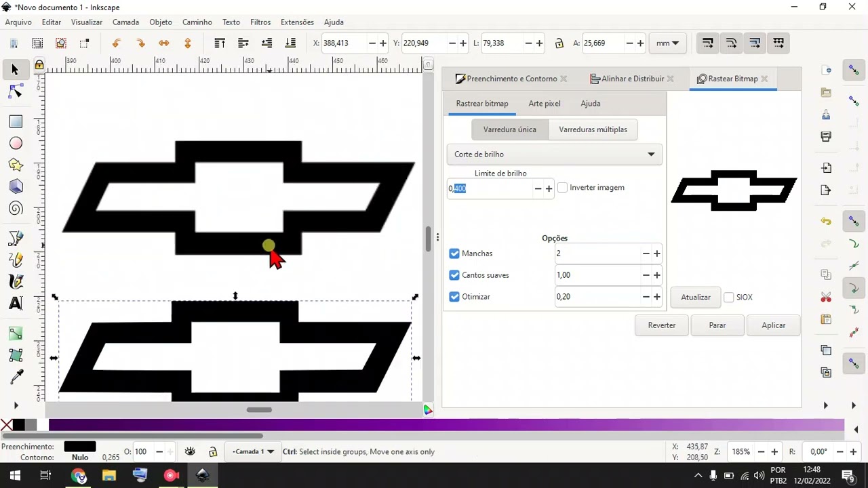Toggle the Otimizar checkbox
868x488 pixels.
coord(454,297)
